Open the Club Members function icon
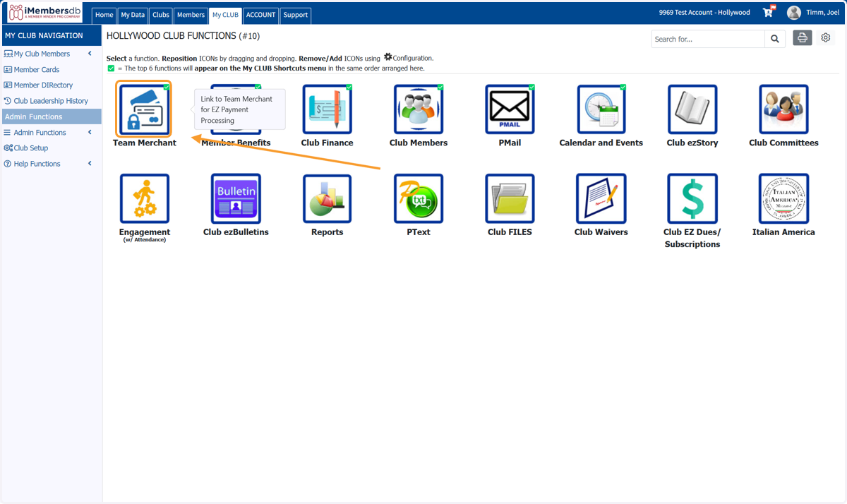Image resolution: width=847 pixels, height=504 pixels. pos(419,109)
